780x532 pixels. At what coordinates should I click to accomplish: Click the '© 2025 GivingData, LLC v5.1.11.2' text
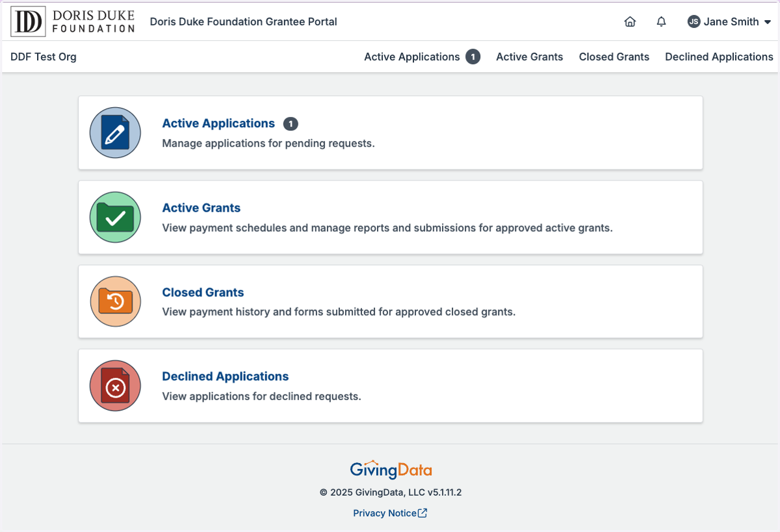[x=391, y=492]
